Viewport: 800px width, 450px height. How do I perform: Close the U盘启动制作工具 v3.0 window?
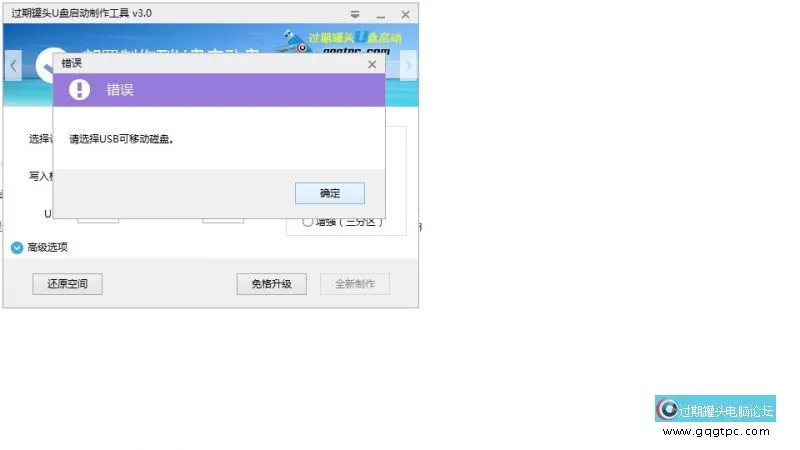405,14
